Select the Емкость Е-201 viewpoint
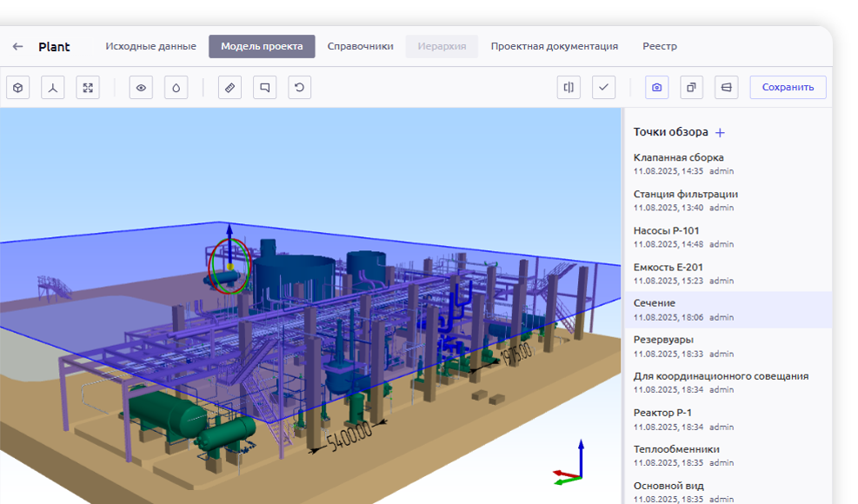Screen dimensions: 858x504 pos(728,274)
